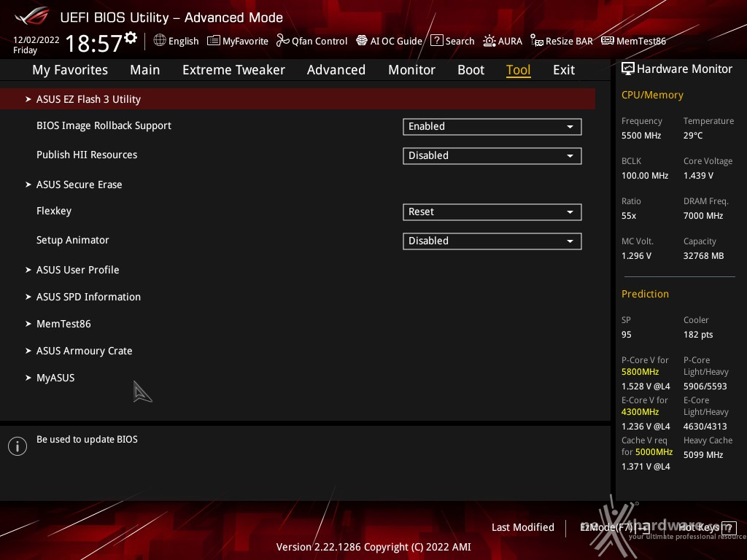747x560 pixels.
Task: Switch to My Favorites tab
Action: point(70,70)
